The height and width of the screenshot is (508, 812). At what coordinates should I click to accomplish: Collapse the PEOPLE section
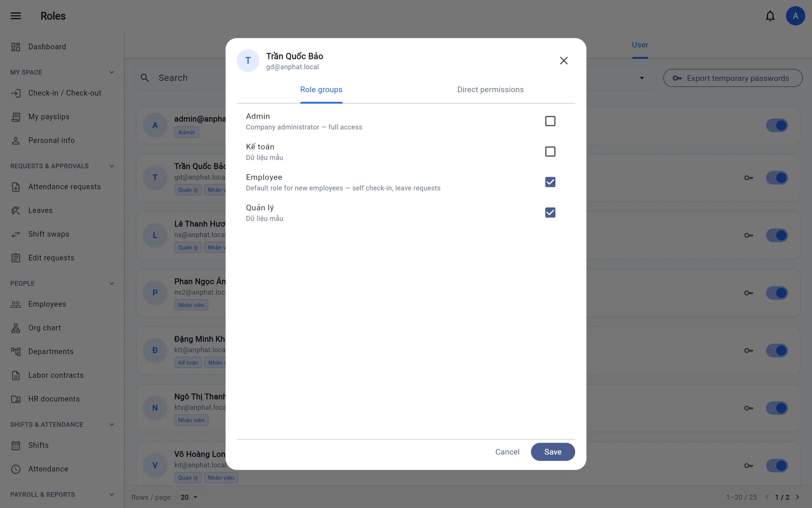point(111,283)
